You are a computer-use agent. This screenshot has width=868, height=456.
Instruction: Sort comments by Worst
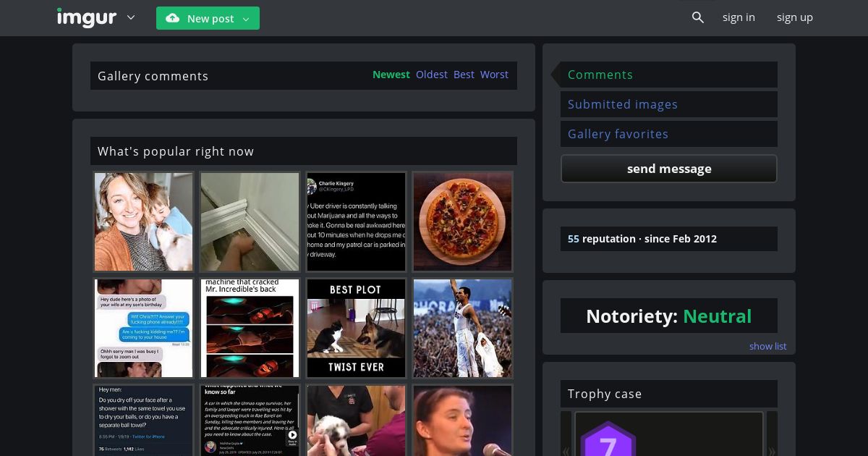[x=494, y=75]
